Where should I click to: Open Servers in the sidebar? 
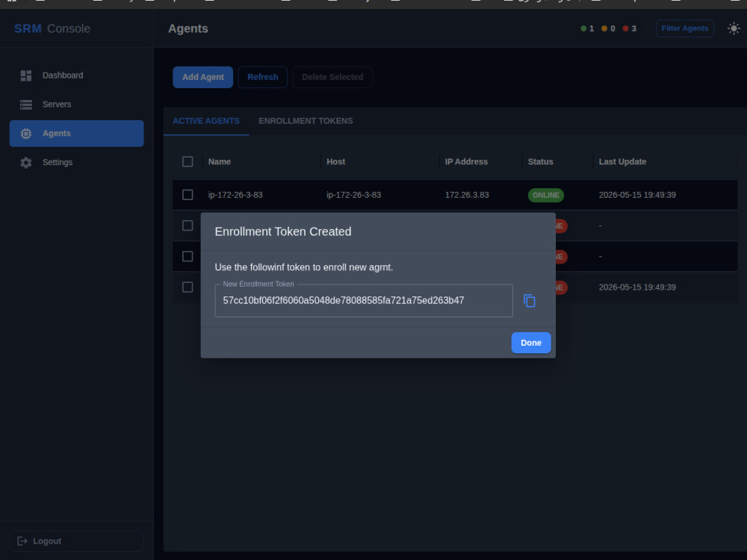77,105
